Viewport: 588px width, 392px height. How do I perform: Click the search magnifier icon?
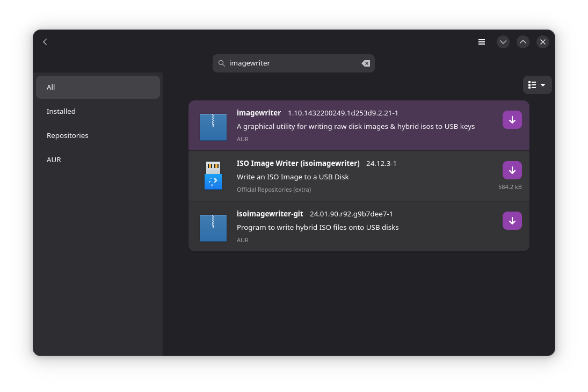(x=222, y=63)
